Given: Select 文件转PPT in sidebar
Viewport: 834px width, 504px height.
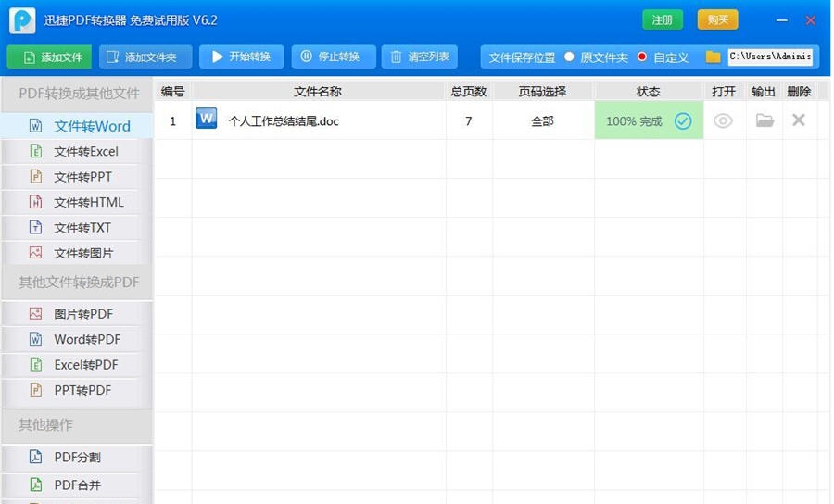Looking at the screenshot, I should click(x=78, y=177).
